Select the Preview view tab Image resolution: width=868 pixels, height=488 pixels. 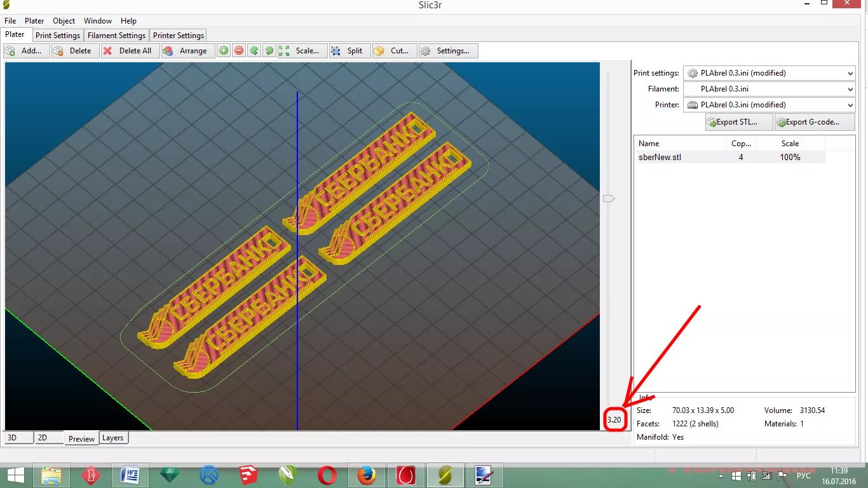tap(81, 438)
